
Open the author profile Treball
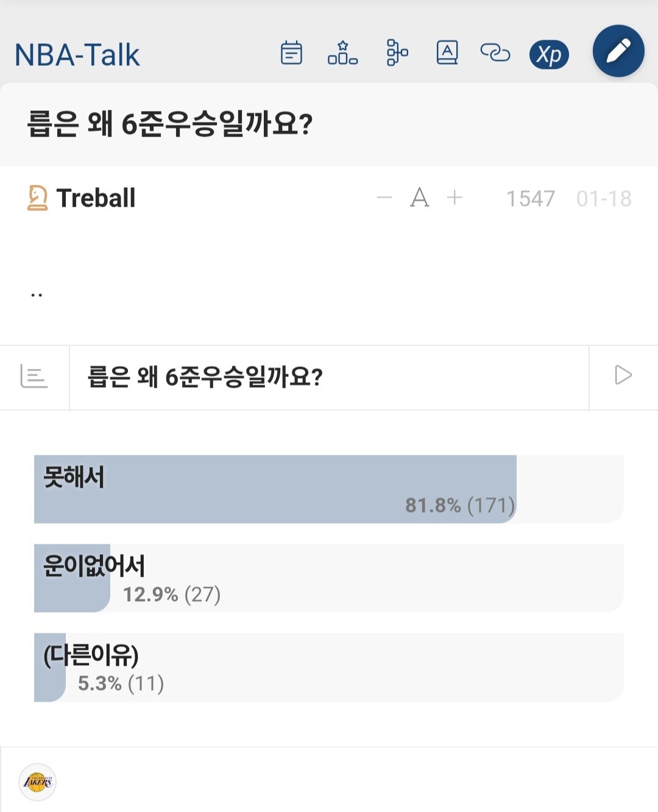click(x=96, y=198)
